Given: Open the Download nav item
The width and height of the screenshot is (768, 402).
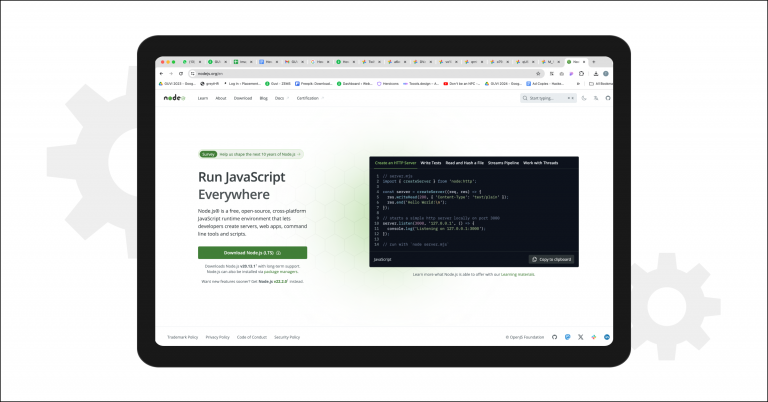Looking at the screenshot, I should [243, 98].
